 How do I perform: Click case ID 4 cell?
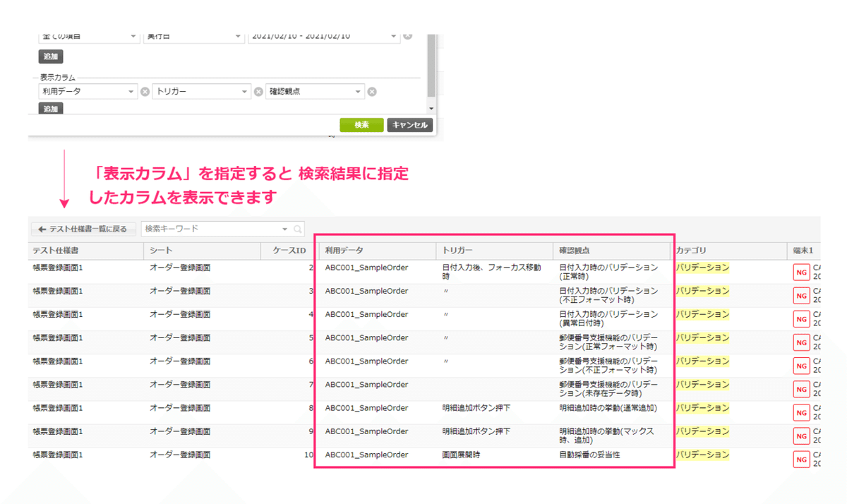(x=288, y=319)
